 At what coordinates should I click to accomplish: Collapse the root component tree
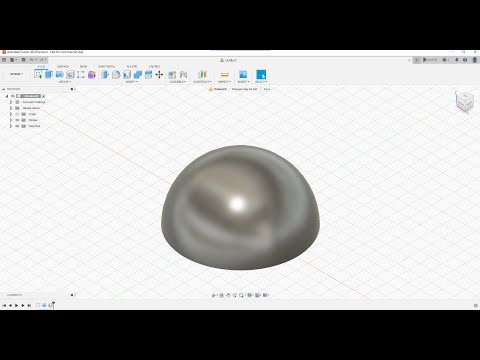coord(6,96)
